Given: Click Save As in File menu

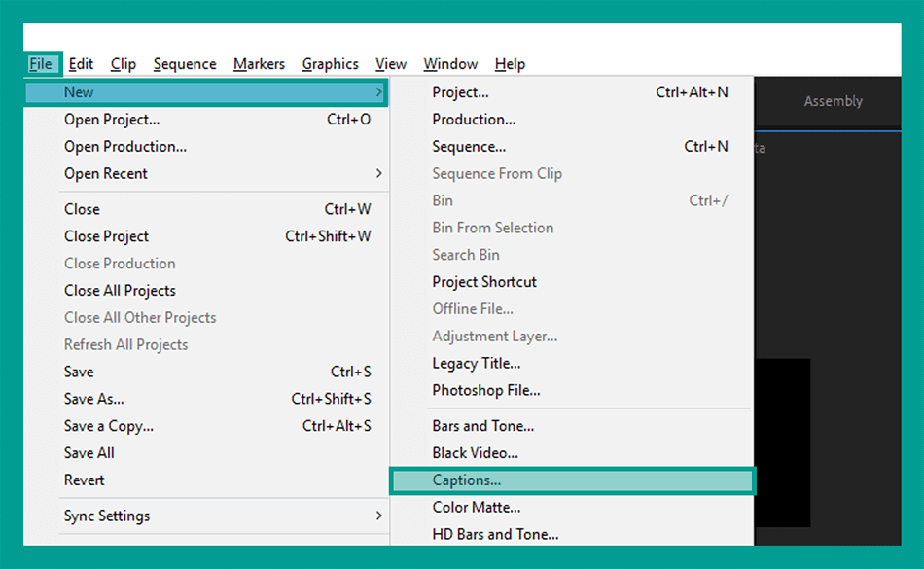Looking at the screenshot, I should tap(206, 399).
